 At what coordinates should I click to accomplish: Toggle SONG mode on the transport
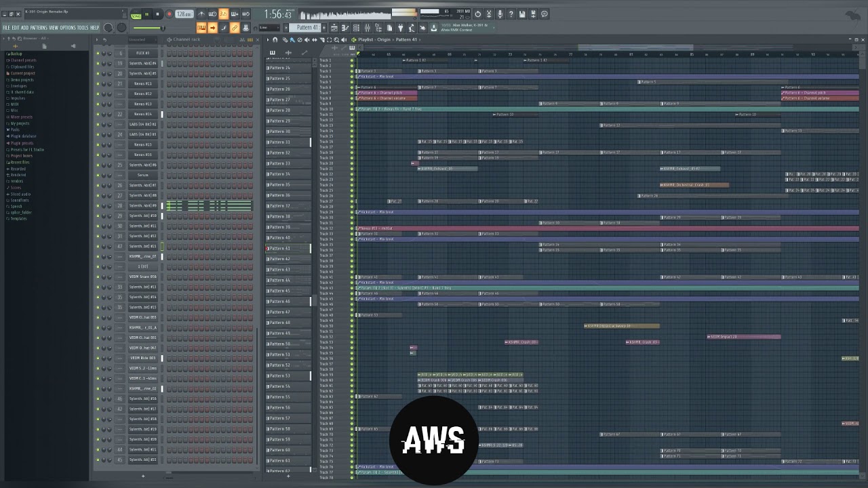[136, 15]
